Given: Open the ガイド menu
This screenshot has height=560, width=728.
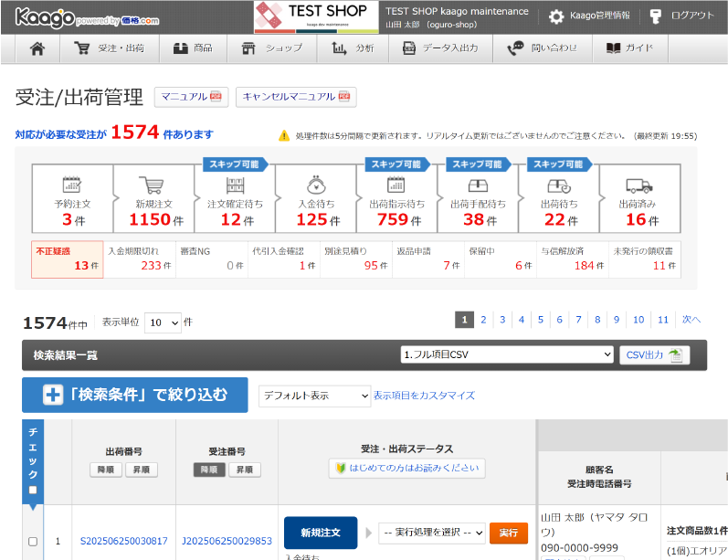Looking at the screenshot, I should point(630,48).
